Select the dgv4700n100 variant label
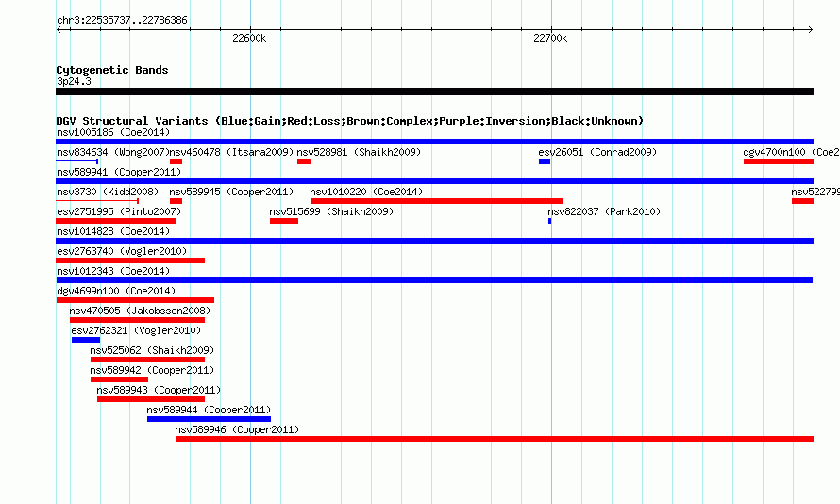The image size is (840, 504). point(791,152)
